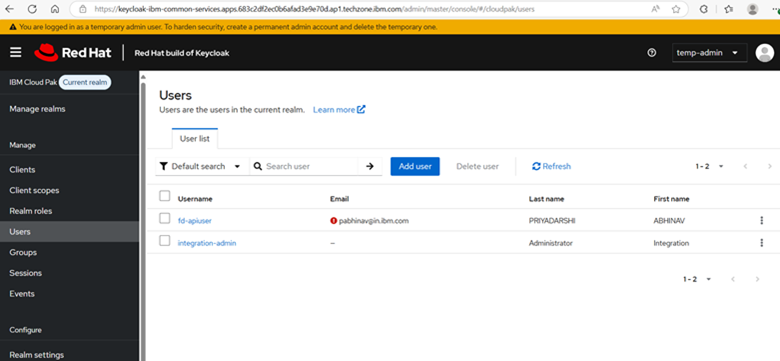This screenshot has height=361, width=780.
Task: Click the user avatar icon
Action: pyautogui.click(x=765, y=53)
